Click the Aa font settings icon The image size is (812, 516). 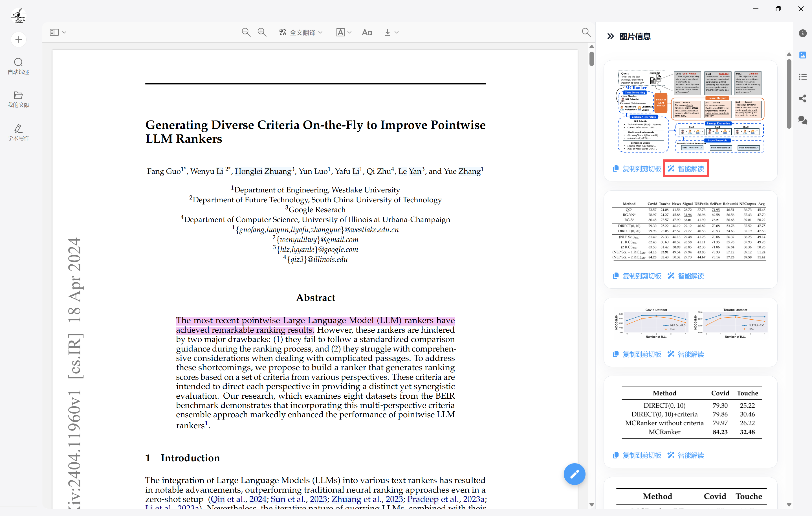click(x=367, y=32)
